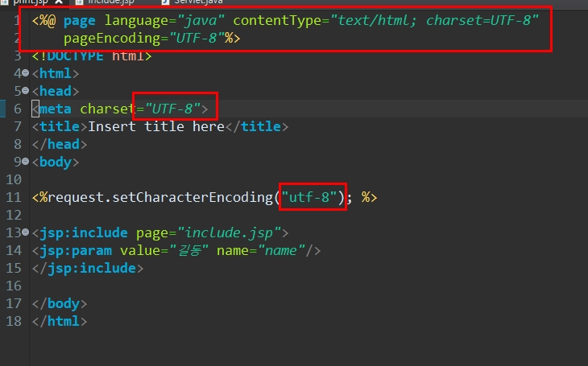Click 'request.setCharacterEncoding' on line 11

click(160, 197)
